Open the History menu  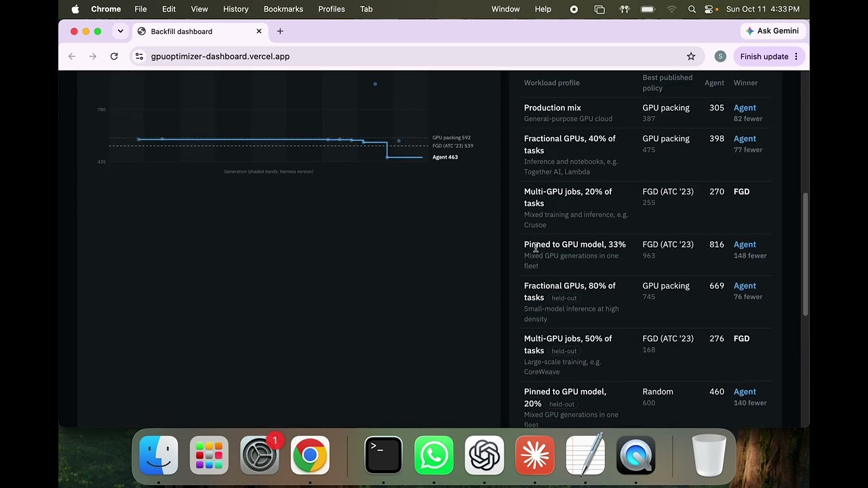tap(236, 9)
